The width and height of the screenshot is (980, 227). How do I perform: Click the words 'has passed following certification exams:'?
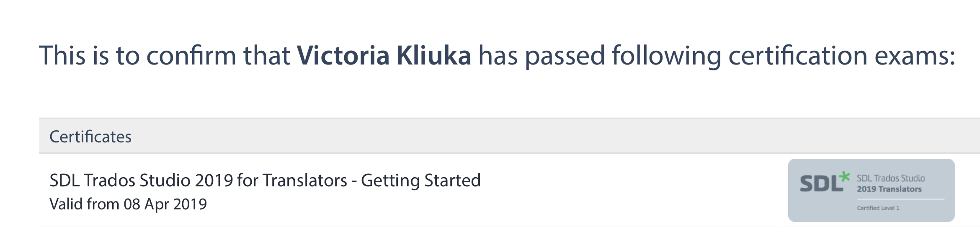717,56
